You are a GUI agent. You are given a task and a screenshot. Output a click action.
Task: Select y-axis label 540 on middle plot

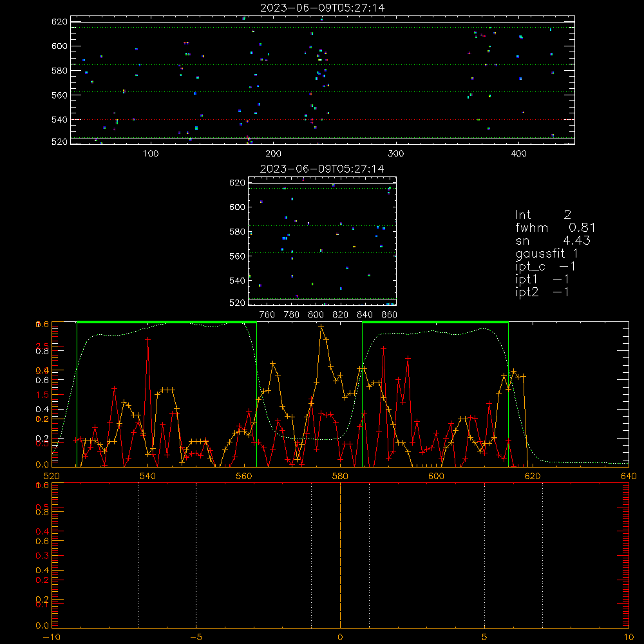(237, 281)
